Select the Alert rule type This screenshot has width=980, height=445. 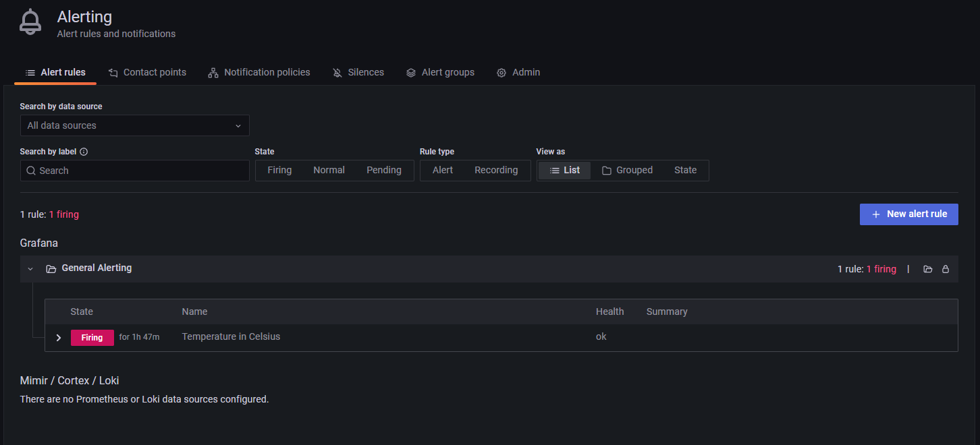point(443,171)
